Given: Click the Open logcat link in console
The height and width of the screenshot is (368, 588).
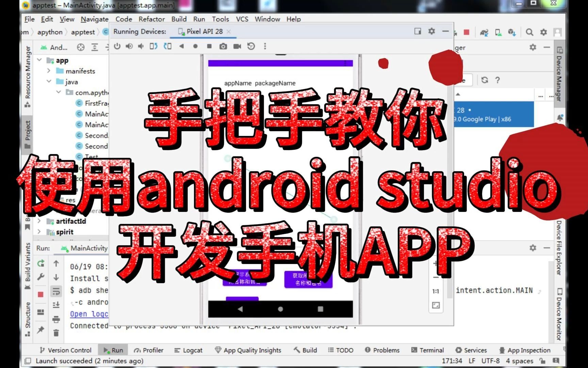Looking at the screenshot, I should point(88,314).
